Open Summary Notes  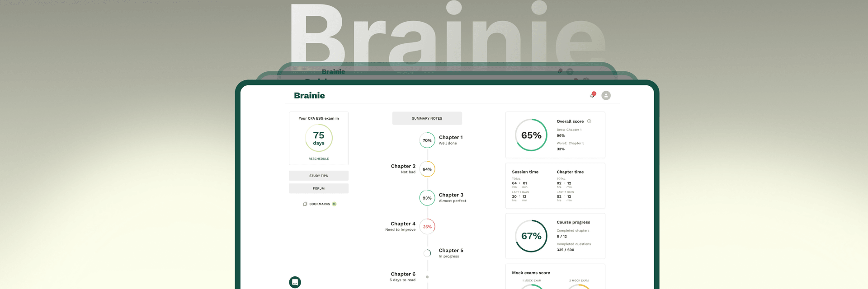pyautogui.click(x=427, y=118)
